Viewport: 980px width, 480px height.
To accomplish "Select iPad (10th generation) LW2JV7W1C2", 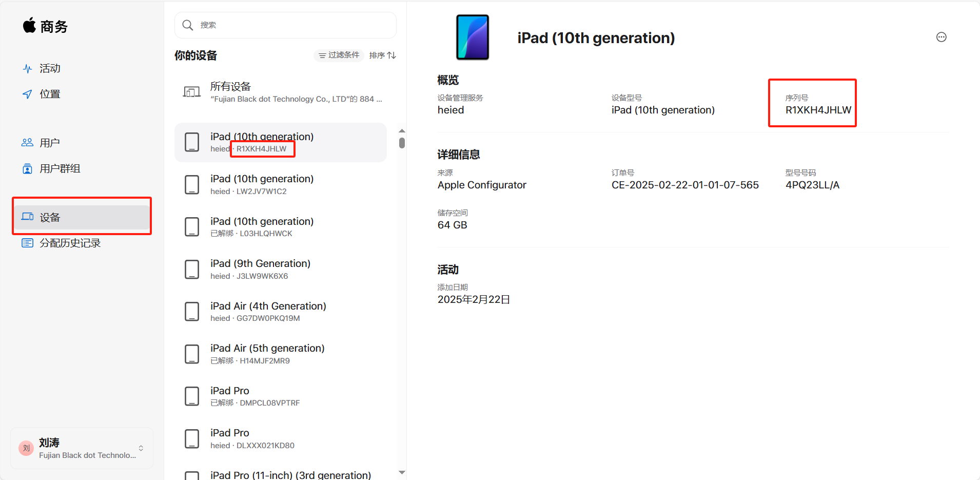I will click(281, 185).
